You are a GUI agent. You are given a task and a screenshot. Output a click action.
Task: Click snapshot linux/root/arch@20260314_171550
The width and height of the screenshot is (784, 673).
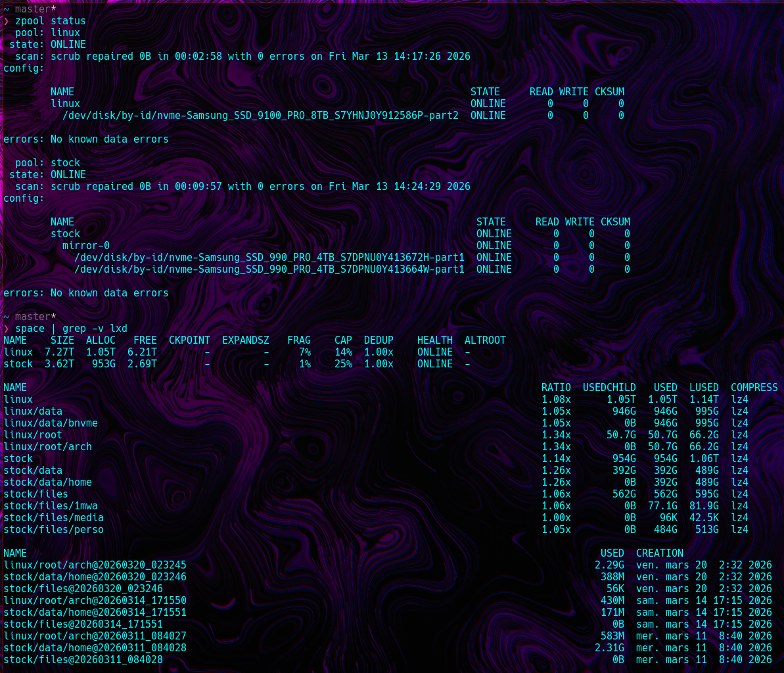click(95, 601)
